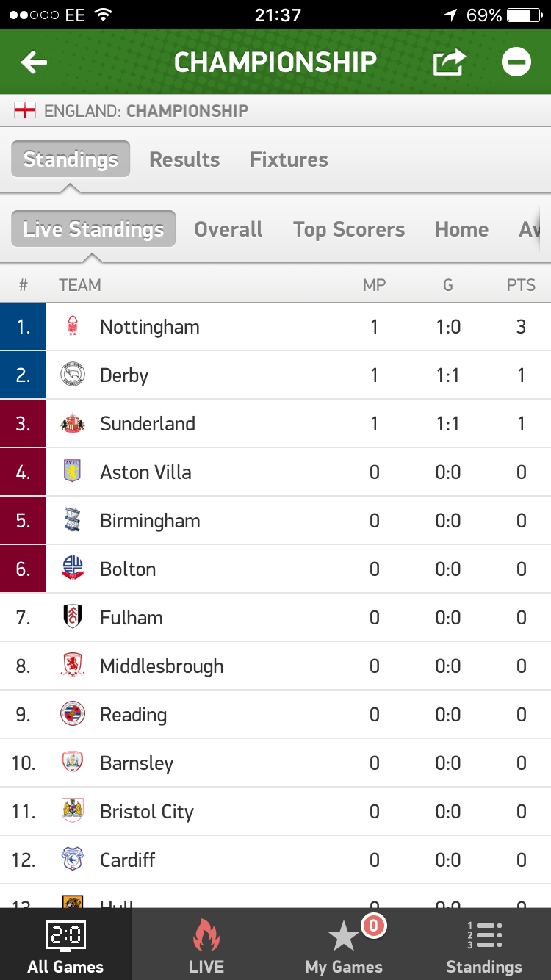
Task: Open the share icon in header
Action: point(449,62)
